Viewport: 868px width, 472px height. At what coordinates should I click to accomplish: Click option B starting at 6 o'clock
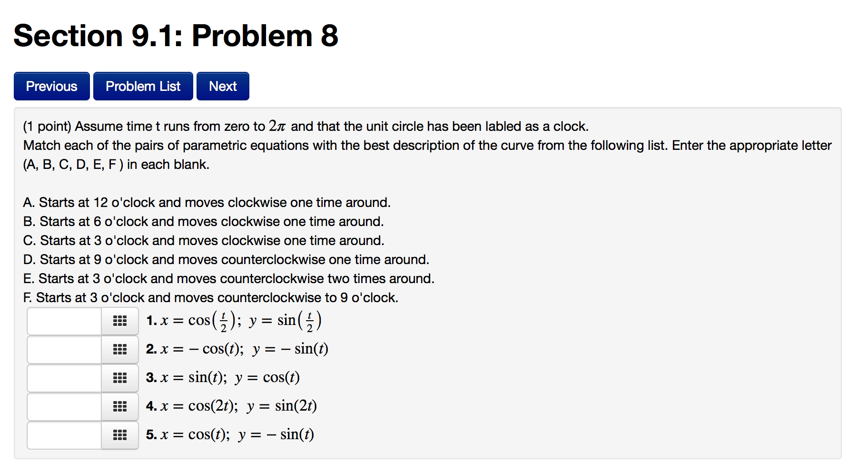coord(204,222)
